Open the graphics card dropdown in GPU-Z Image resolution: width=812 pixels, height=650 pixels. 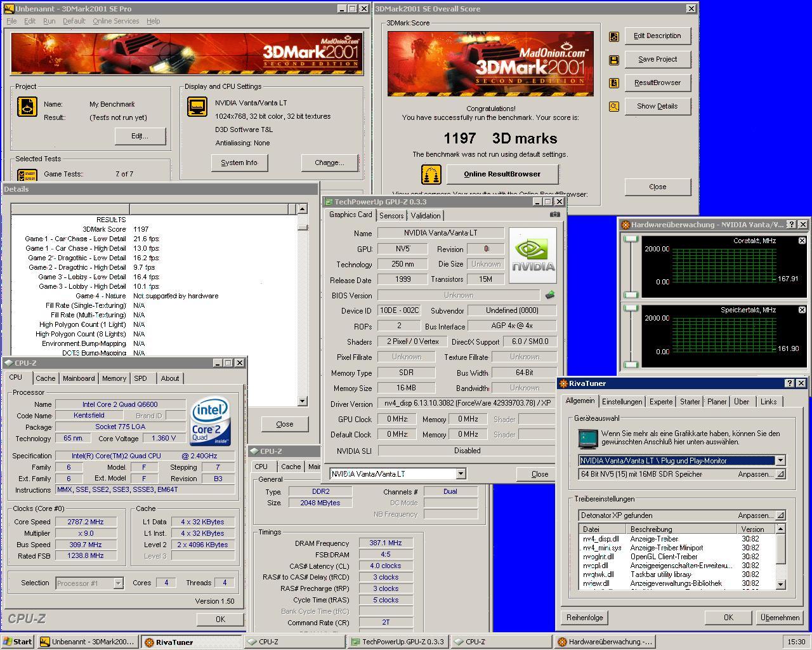pyautogui.click(x=461, y=474)
